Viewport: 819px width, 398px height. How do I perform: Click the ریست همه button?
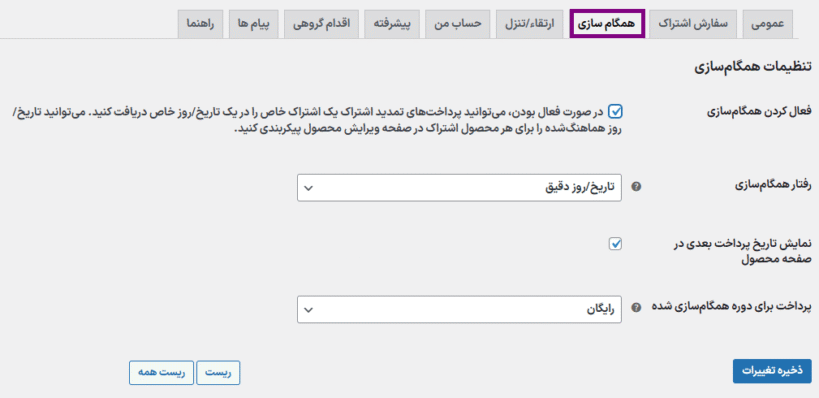(161, 373)
